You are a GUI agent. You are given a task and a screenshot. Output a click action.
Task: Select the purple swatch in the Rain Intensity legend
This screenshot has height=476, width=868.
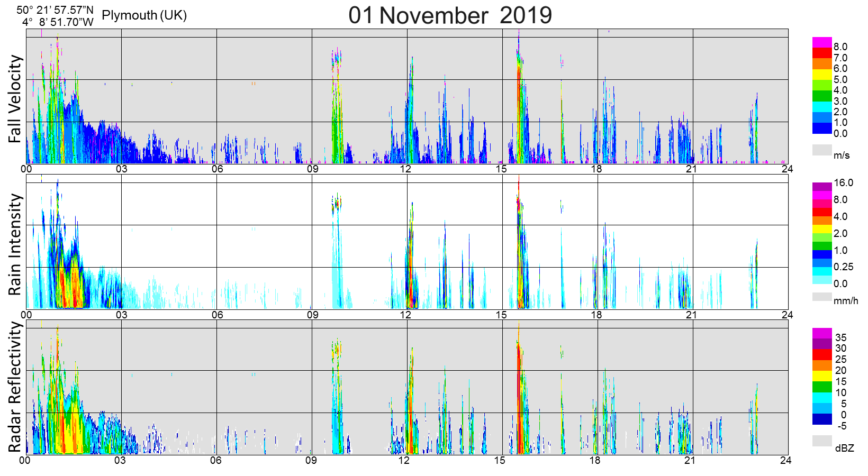(x=822, y=187)
